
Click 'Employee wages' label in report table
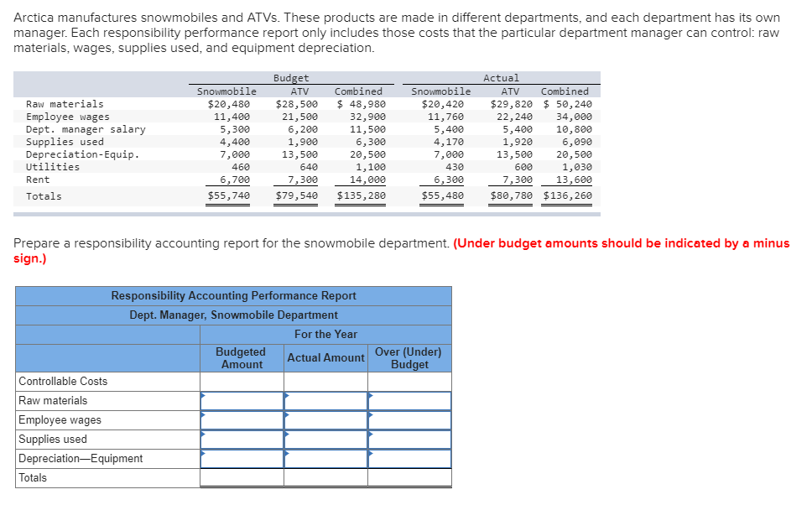click(60, 420)
